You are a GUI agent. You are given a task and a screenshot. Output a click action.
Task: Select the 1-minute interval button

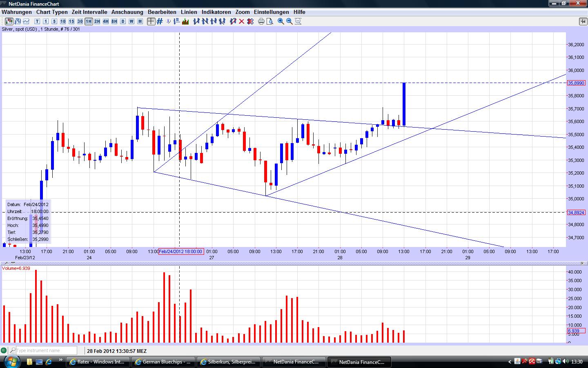pyautogui.click(x=46, y=21)
